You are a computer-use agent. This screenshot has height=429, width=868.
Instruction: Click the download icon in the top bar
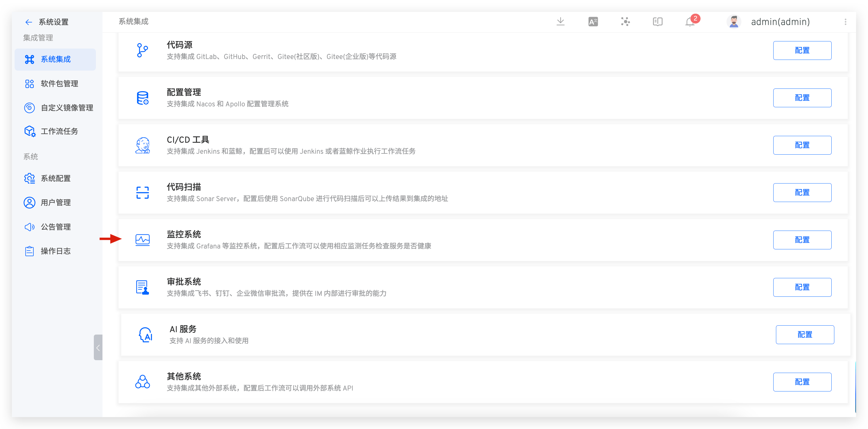560,21
